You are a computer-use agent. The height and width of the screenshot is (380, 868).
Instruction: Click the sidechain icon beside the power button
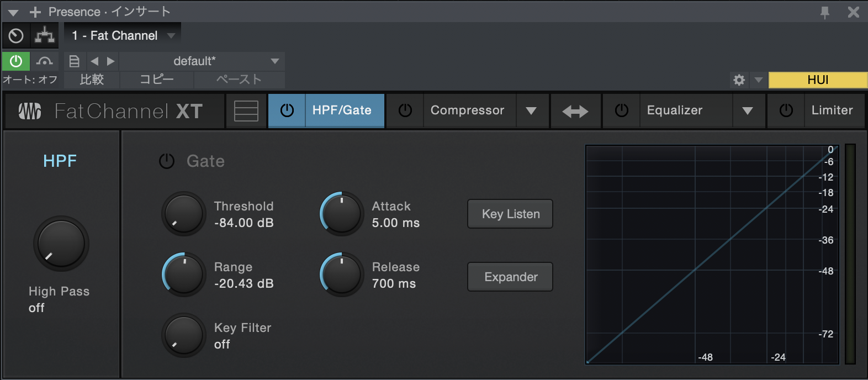[x=45, y=61]
